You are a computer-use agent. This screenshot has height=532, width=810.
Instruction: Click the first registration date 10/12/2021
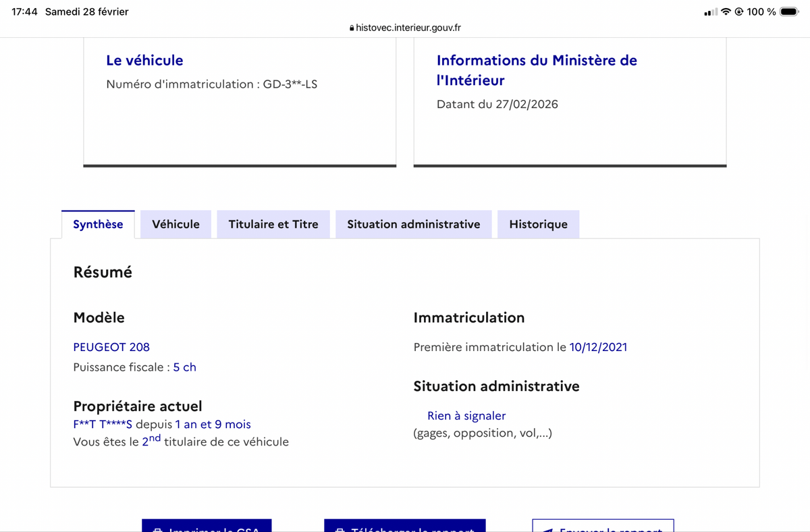598,347
